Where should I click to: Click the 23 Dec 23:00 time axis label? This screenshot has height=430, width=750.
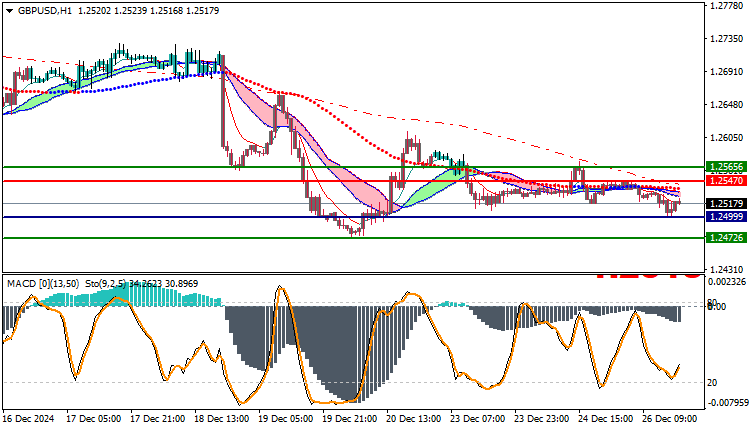542,419
